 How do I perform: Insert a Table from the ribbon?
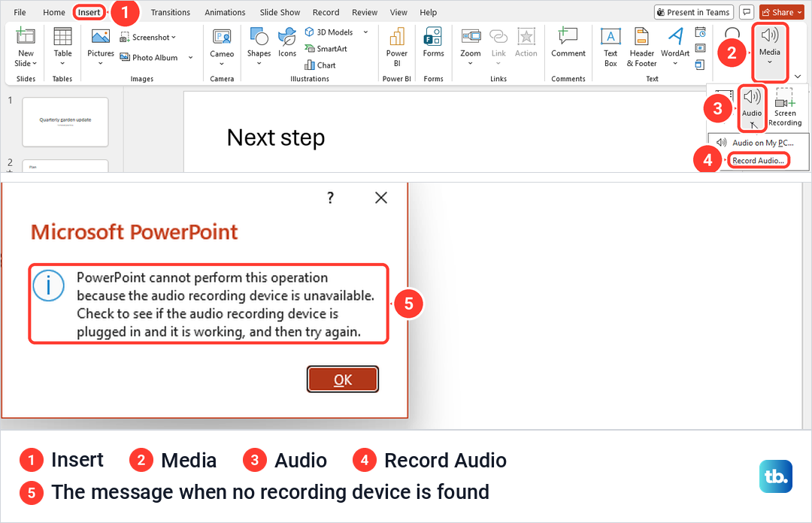coord(62,46)
